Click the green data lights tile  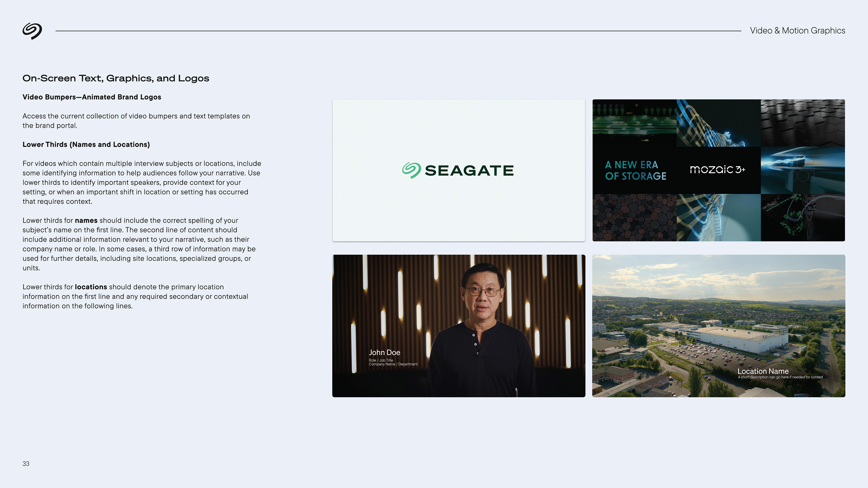(634, 123)
